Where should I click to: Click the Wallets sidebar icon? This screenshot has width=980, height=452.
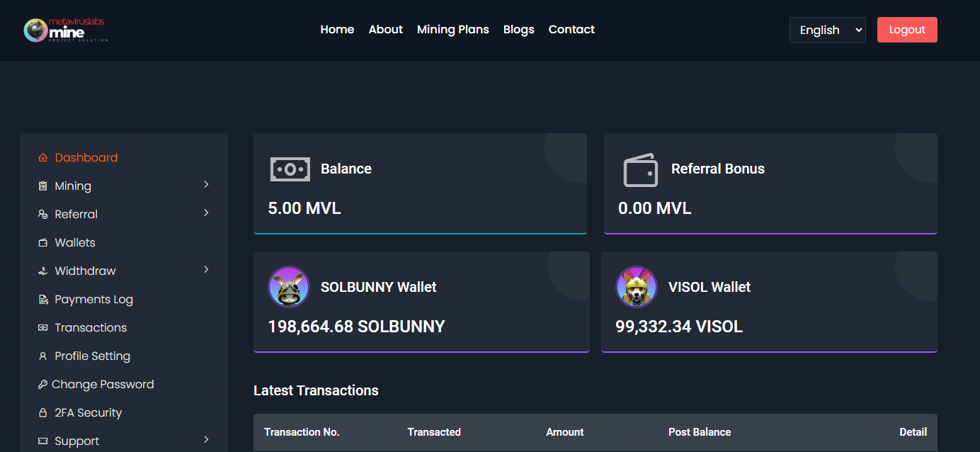coord(42,242)
